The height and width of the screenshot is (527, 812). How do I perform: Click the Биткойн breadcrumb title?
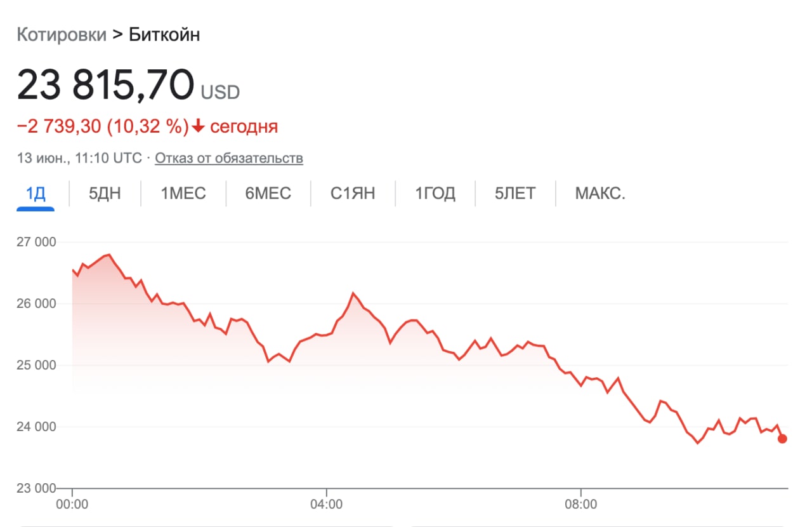click(164, 34)
